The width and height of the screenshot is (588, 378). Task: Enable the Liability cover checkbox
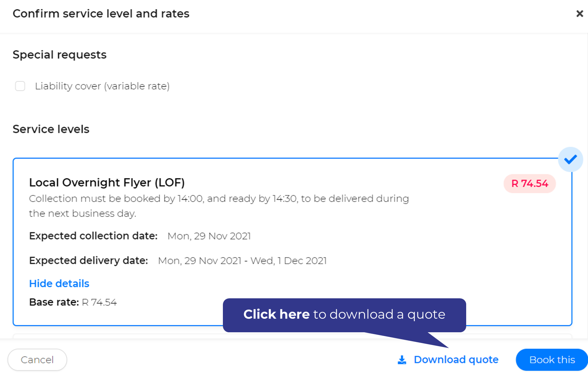coord(20,86)
